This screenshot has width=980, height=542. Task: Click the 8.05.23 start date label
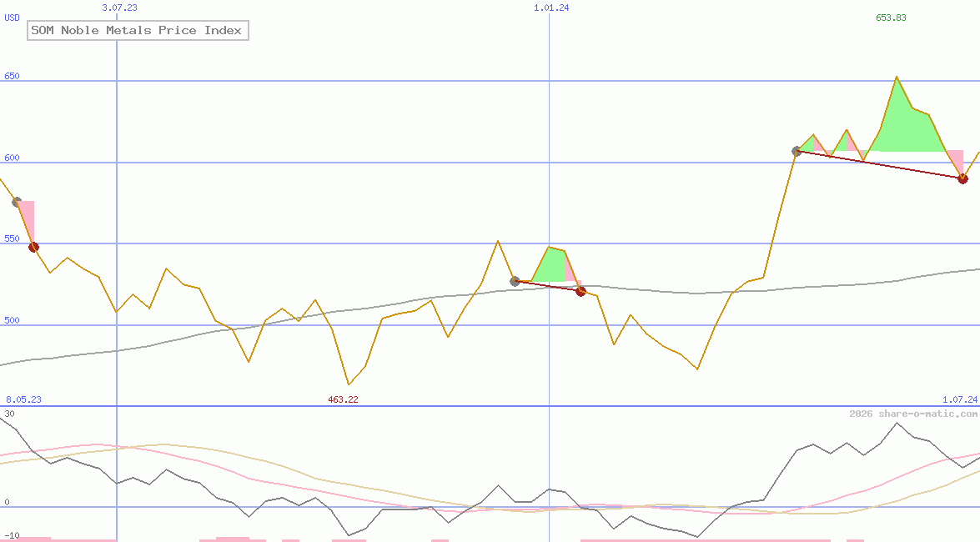[x=23, y=399]
